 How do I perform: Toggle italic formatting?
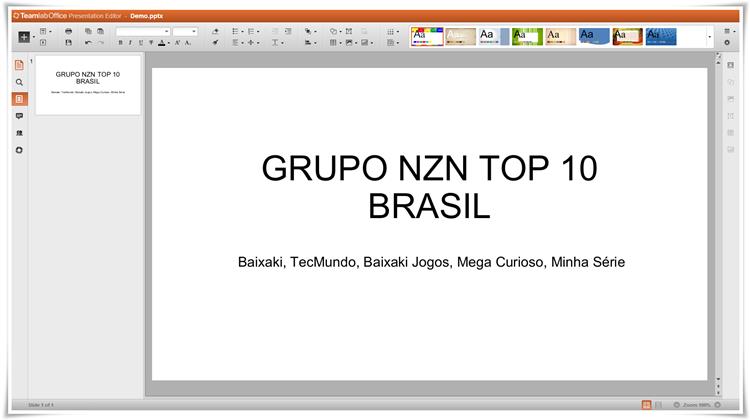pyautogui.click(x=130, y=43)
